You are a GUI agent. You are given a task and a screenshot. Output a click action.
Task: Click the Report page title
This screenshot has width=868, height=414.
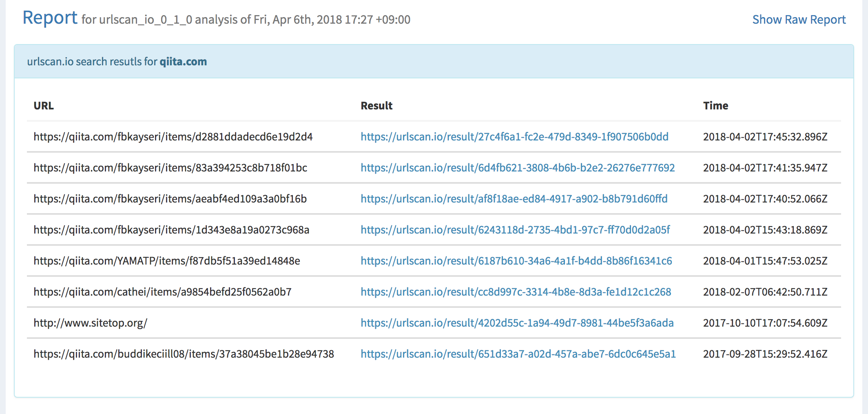(x=50, y=18)
